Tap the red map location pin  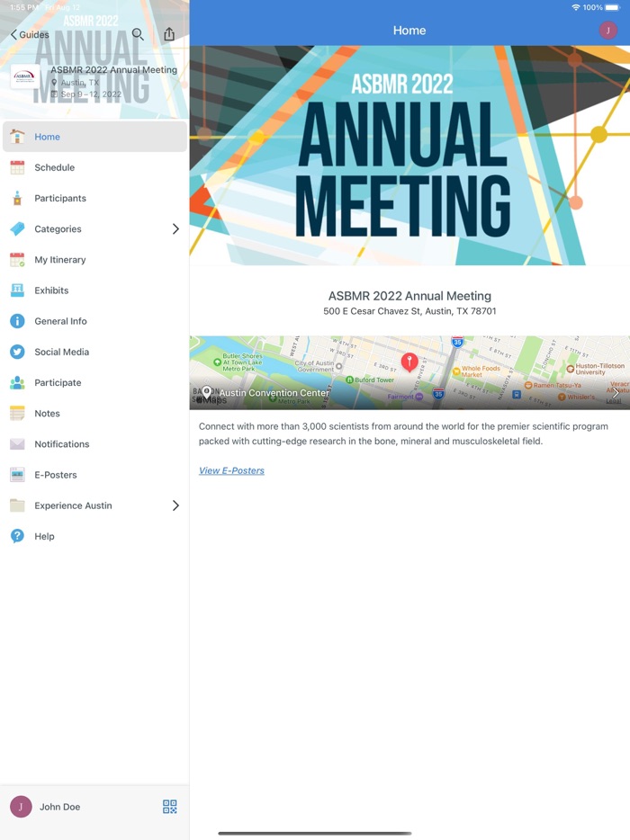coord(409,362)
